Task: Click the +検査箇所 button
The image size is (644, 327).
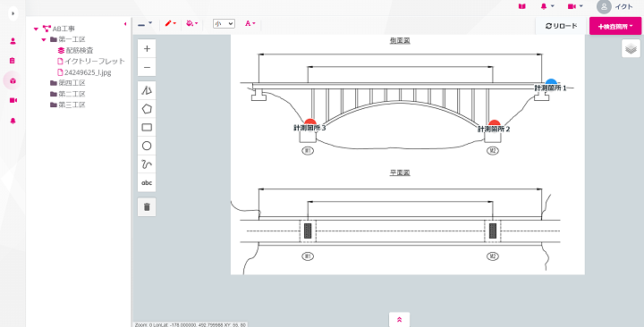Action: 614,26
